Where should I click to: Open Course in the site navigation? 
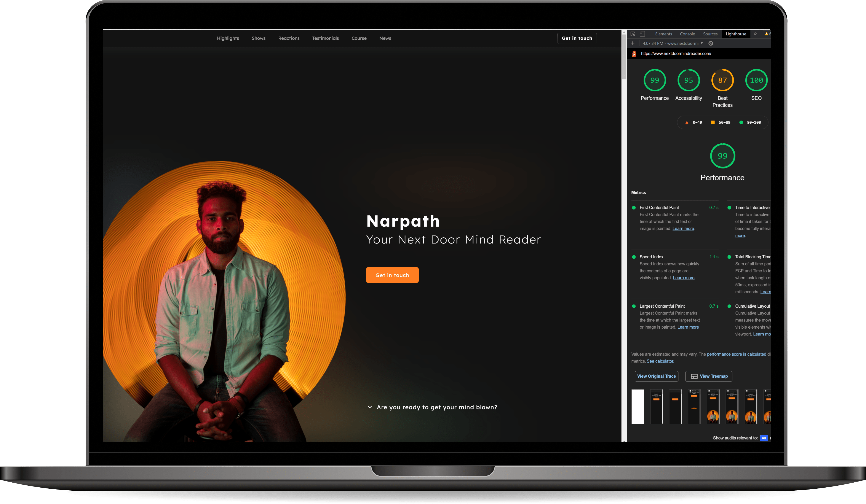[359, 38]
